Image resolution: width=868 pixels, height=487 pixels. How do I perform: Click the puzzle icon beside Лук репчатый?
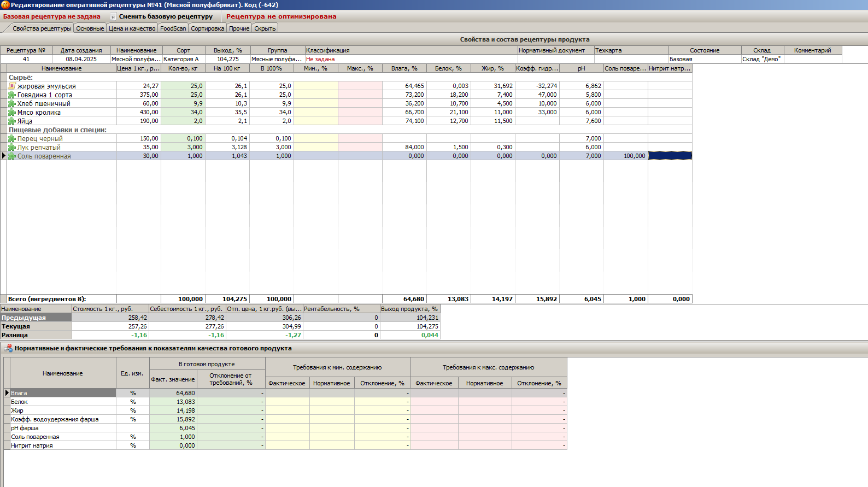12,147
